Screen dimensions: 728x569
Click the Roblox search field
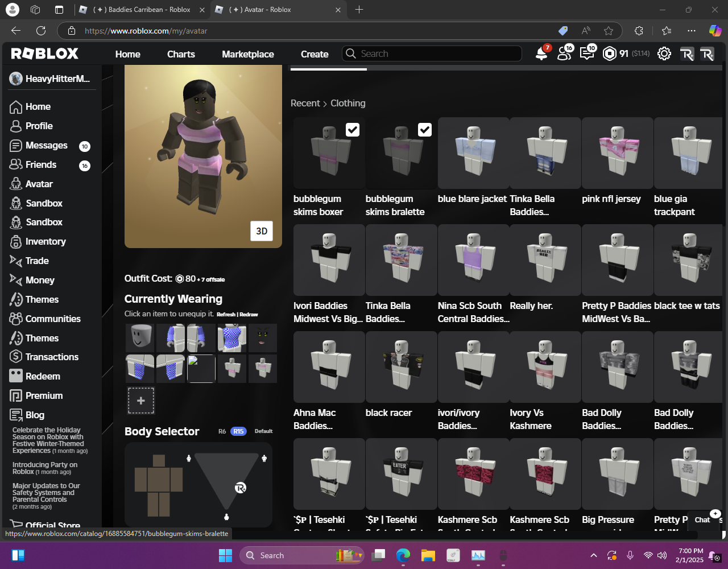pyautogui.click(x=432, y=53)
